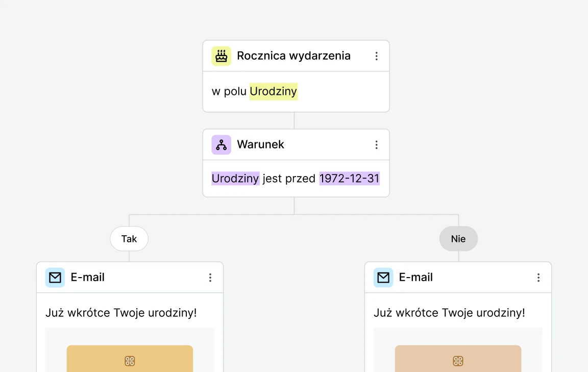This screenshot has width=588, height=372.
Task: Open the options menu on the left E-mail card
Action: (x=211, y=277)
